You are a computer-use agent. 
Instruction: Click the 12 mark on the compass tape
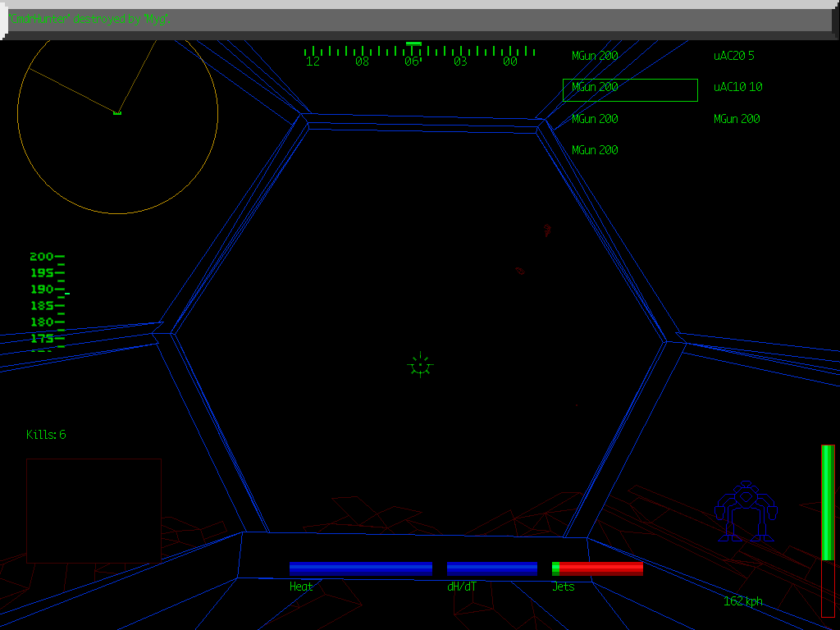pos(312,61)
